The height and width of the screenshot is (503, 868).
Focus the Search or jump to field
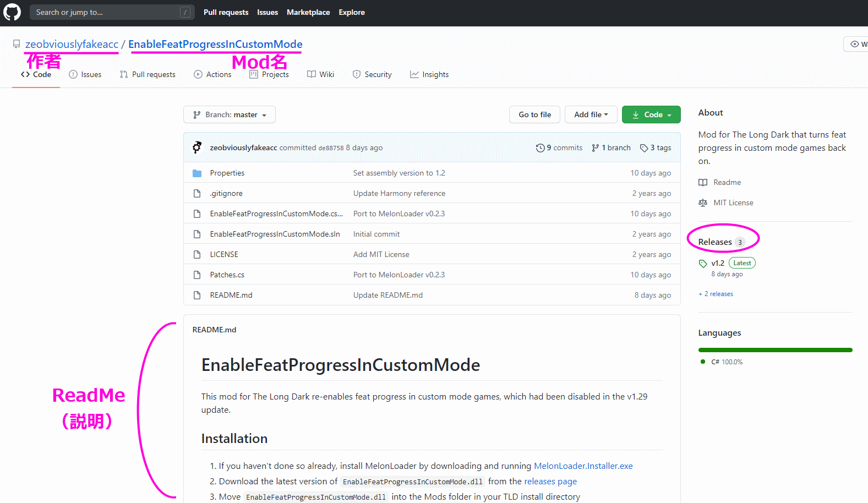coord(112,12)
